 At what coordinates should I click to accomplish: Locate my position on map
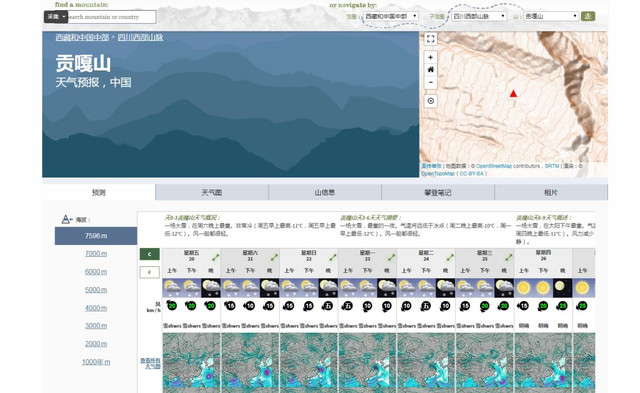click(431, 101)
